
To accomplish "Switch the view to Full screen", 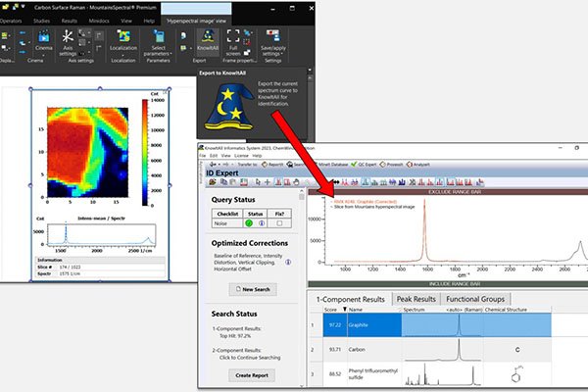I will [233, 43].
